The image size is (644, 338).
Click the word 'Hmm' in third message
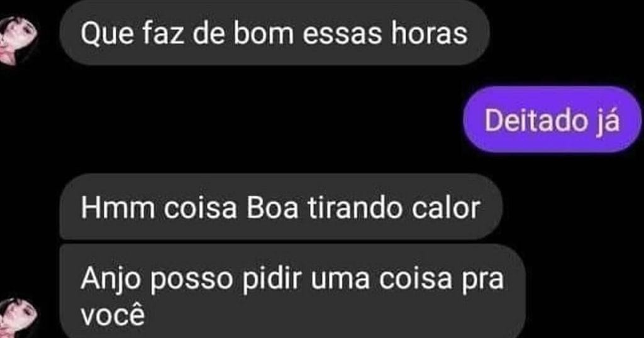click(118, 208)
